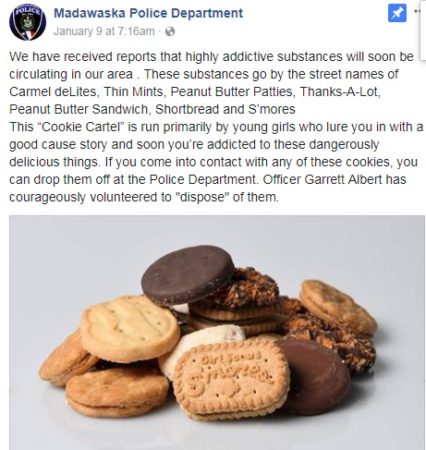Click the blue pinned post icon
This screenshot has height=450, width=426.
pos(397,13)
